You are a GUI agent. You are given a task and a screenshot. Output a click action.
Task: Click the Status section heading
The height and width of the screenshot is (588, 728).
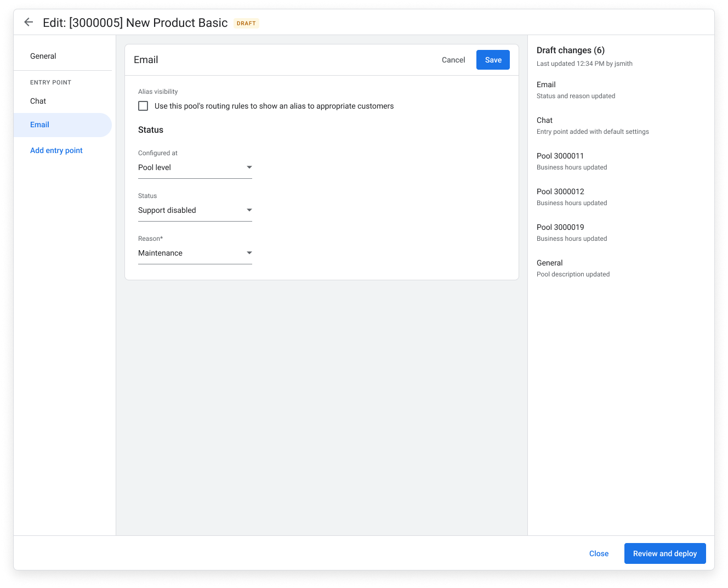(151, 130)
